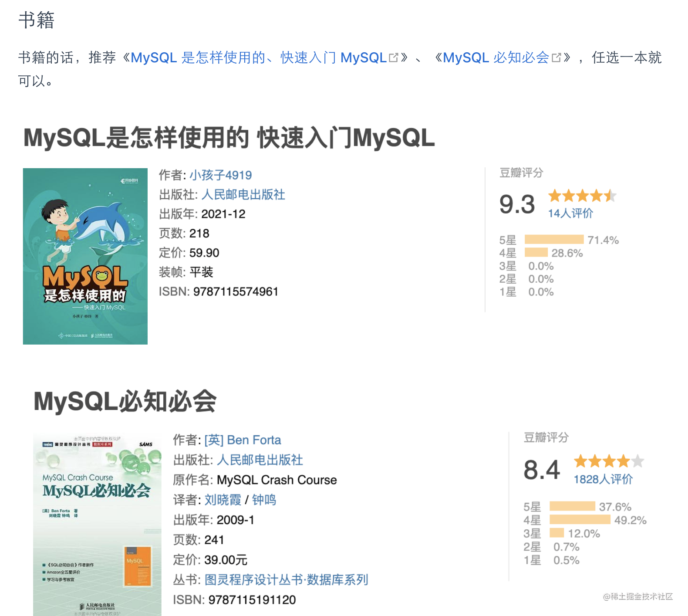Click the price value 39.00元
The image size is (688, 616).
226,560
